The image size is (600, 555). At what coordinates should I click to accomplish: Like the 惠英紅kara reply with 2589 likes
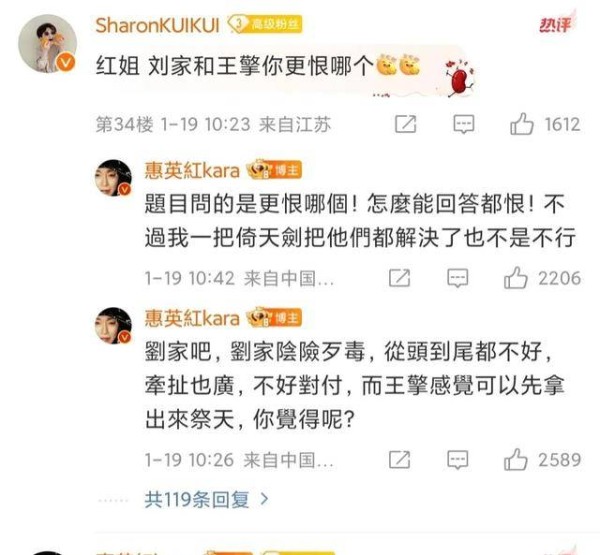515,459
